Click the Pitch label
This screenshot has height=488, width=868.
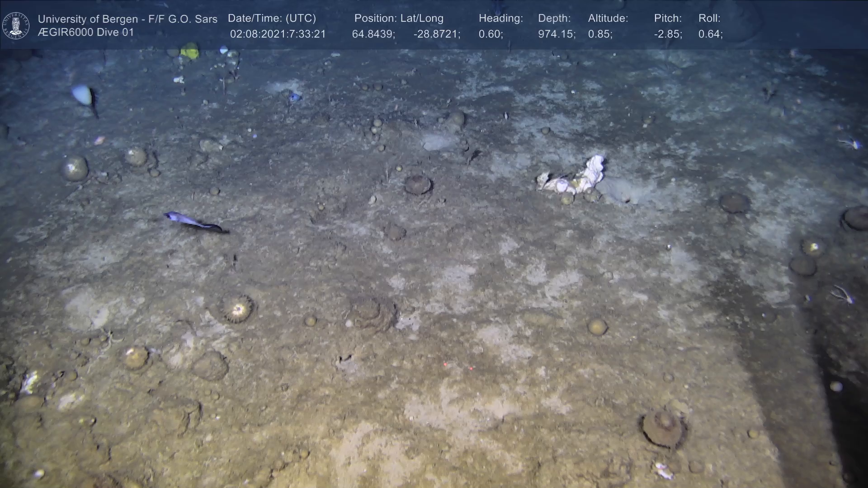pyautogui.click(x=668, y=19)
